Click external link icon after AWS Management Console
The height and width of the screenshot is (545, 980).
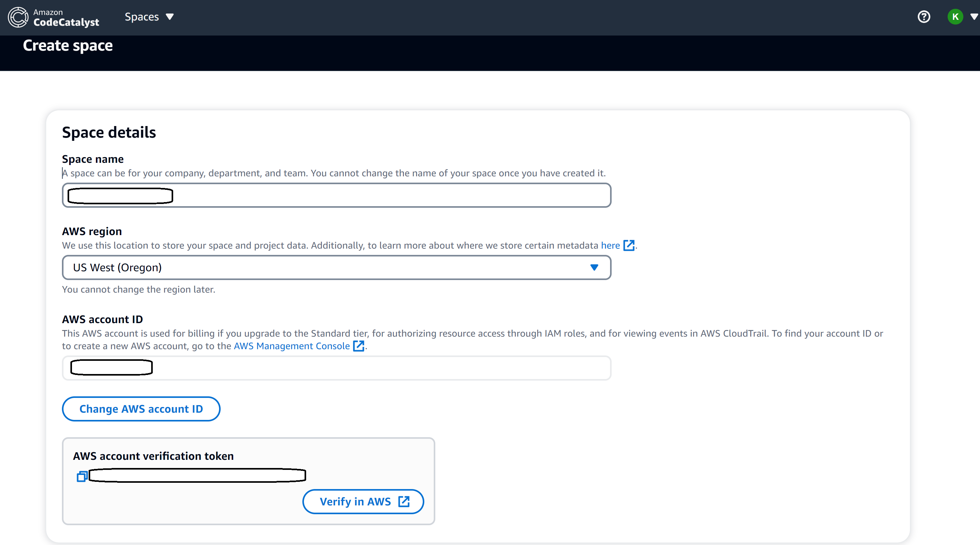(358, 346)
